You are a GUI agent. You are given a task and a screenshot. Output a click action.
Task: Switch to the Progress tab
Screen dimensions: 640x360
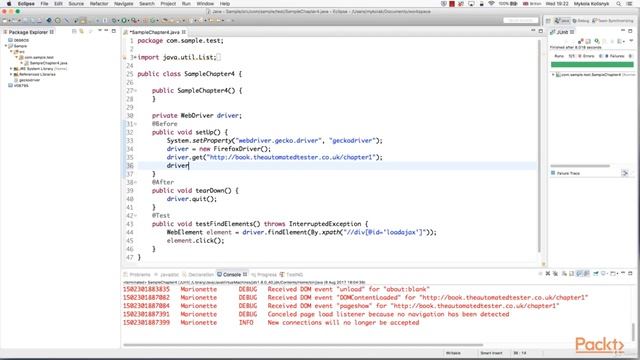coord(264,275)
